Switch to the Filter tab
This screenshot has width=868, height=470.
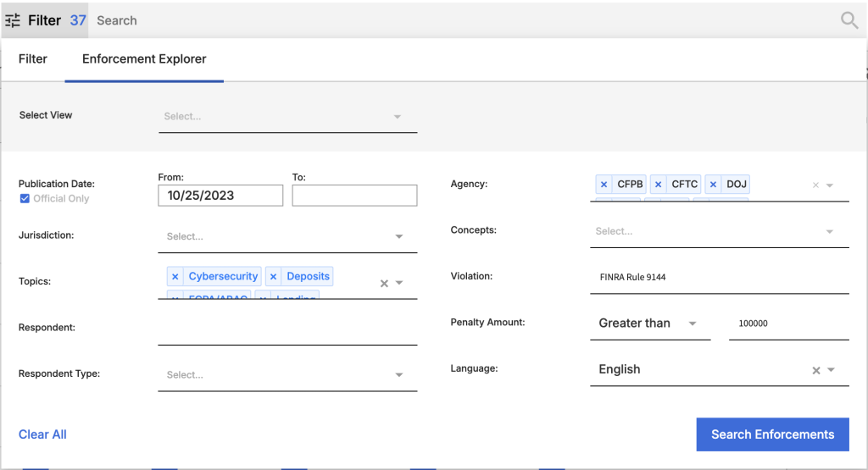33,59
